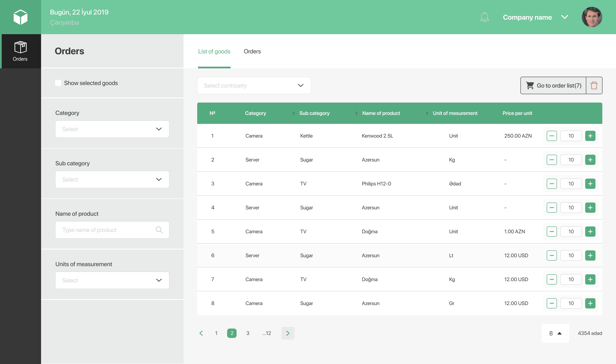
Task: Switch to the List of goods tab
Action: pyautogui.click(x=214, y=51)
